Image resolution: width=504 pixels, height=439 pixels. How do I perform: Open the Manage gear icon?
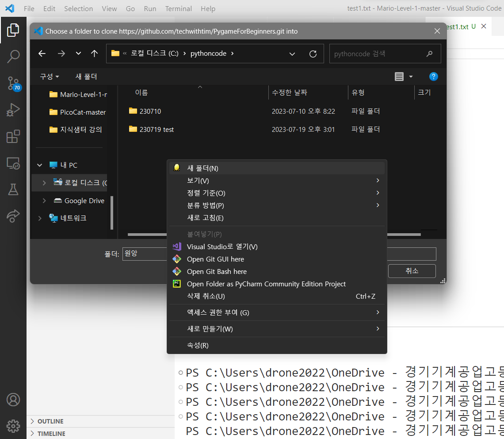pyautogui.click(x=13, y=426)
